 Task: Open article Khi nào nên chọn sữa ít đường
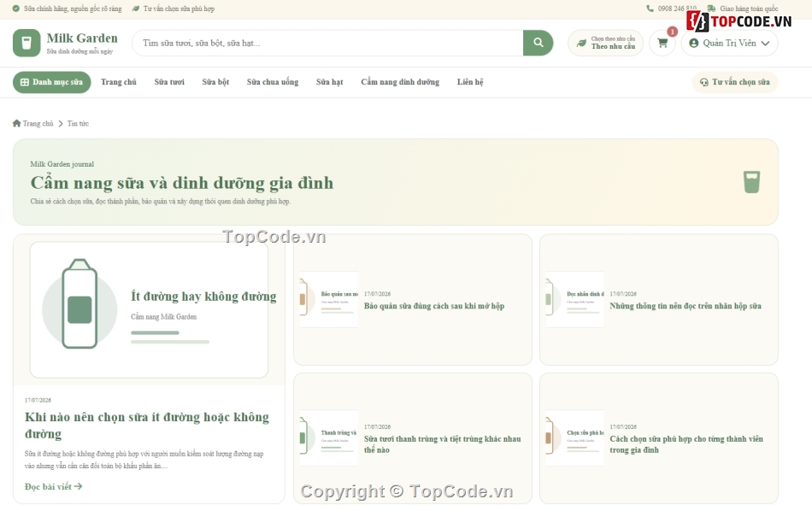click(x=147, y=426)
